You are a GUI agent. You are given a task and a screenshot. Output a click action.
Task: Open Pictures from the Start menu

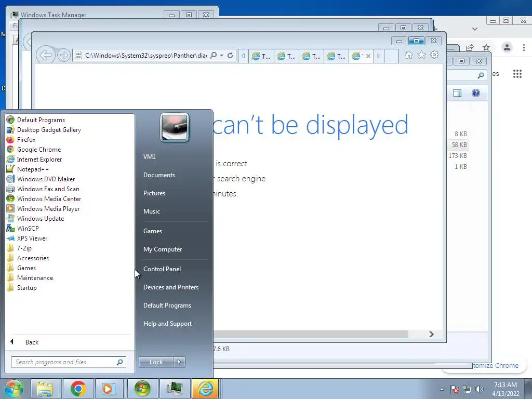(154, 193)
